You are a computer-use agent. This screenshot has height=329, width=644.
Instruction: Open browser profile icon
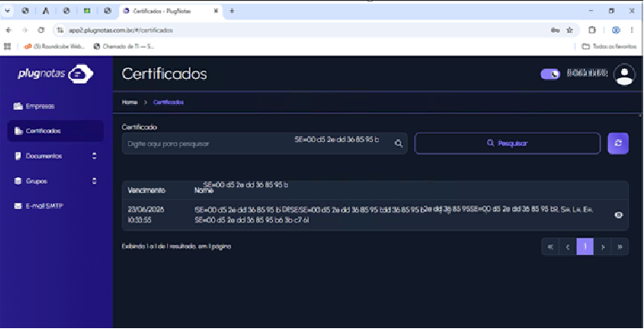click(x=615, y=30)
